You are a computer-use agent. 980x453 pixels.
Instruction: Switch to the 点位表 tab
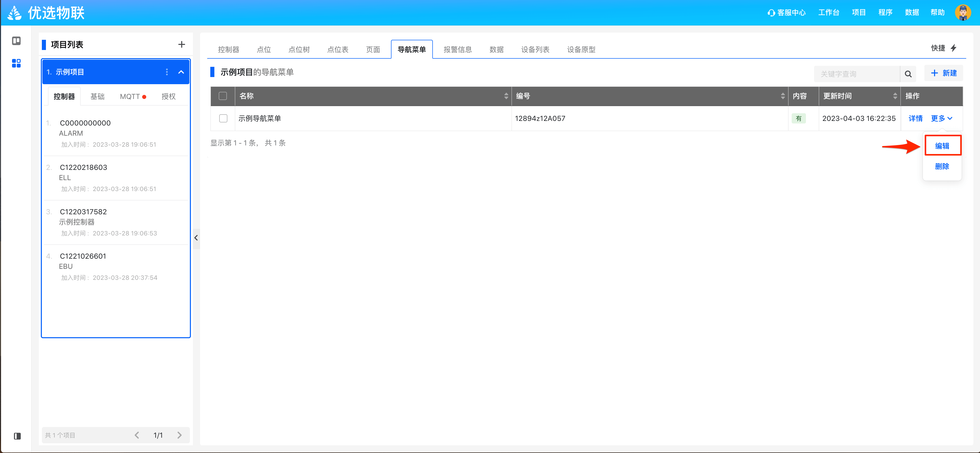(338, 49)
